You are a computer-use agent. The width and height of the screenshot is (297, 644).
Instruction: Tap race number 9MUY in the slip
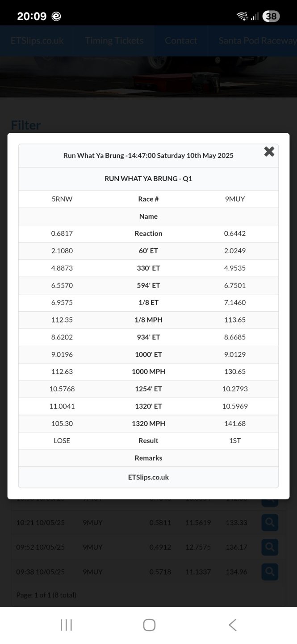click(235, 199)
